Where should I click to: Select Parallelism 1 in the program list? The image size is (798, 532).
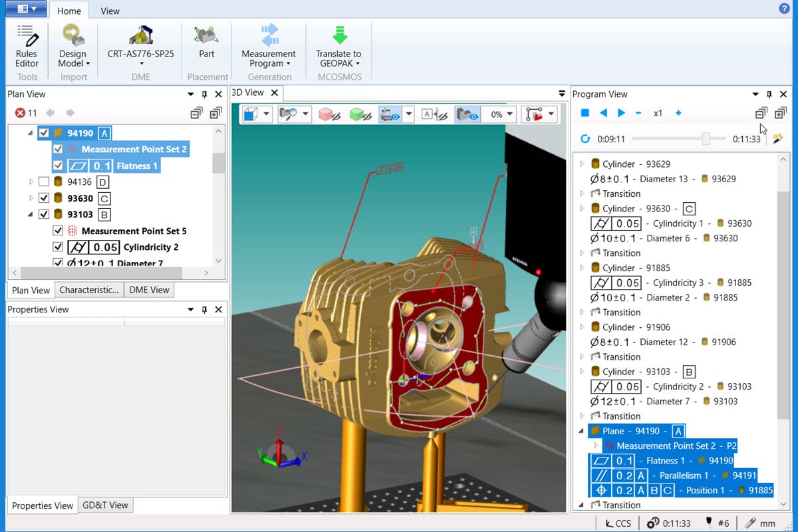click(684, 475)
